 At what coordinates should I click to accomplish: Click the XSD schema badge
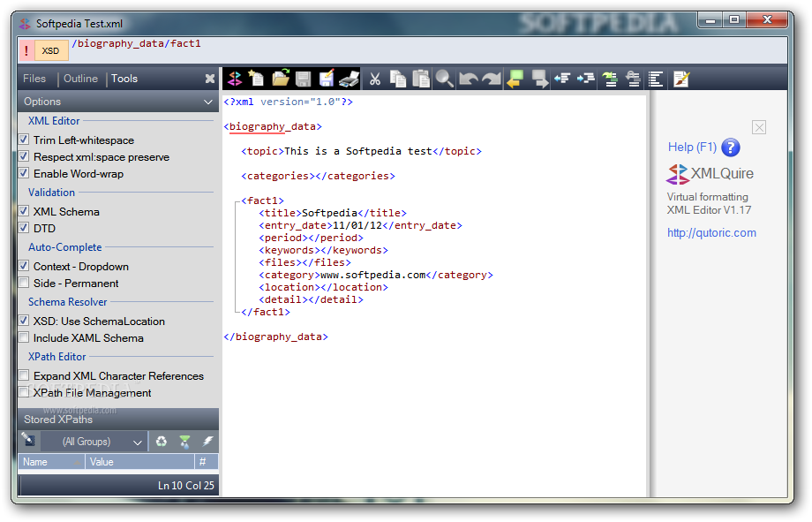pos(51,50)
